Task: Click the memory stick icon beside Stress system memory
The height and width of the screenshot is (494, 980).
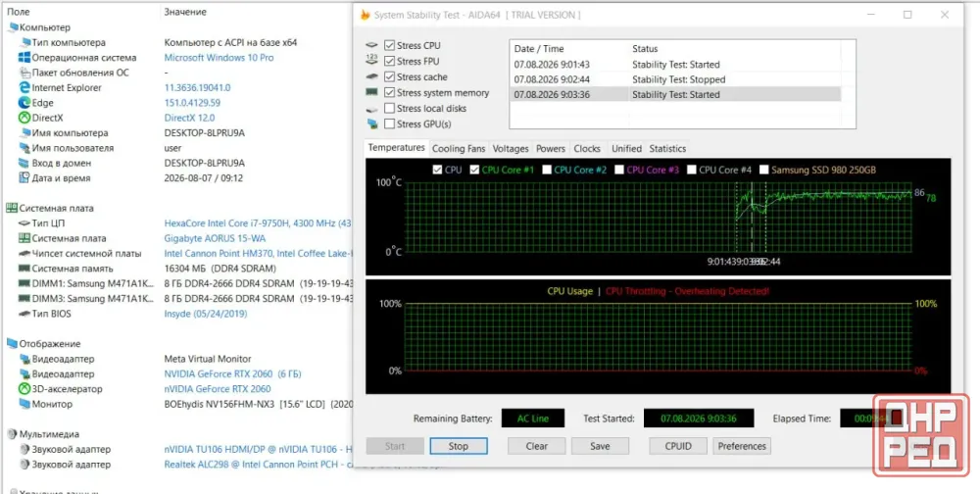Action: coord(371,92)
